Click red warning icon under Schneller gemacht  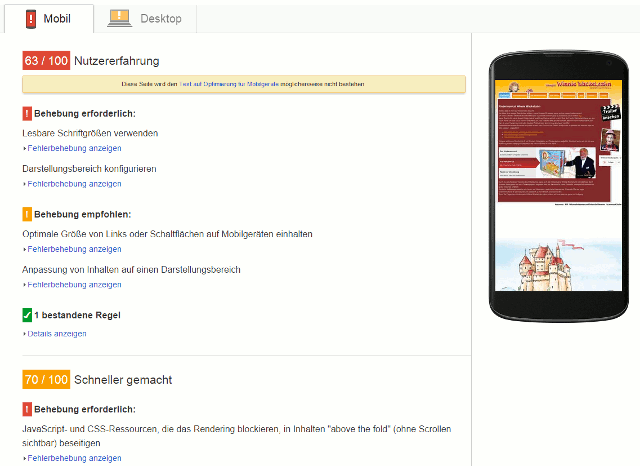[27, 409]
